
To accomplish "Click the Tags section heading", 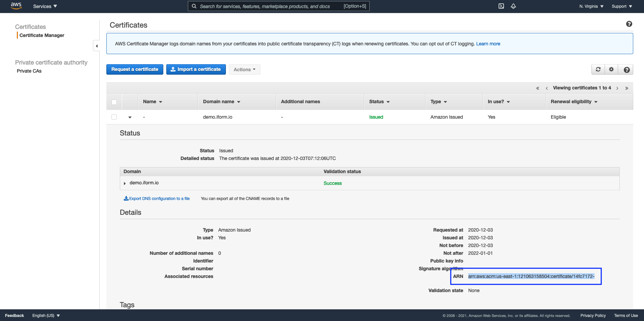I will click(x=127, y=305).
